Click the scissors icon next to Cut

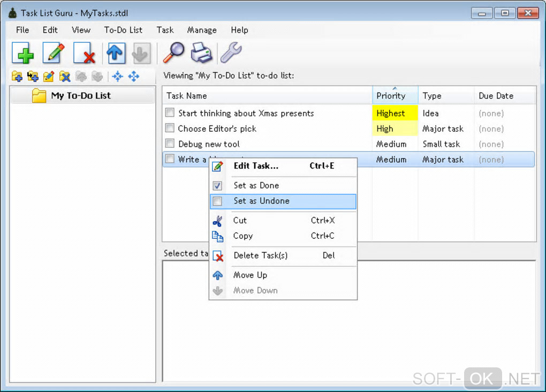pos(218,221)
